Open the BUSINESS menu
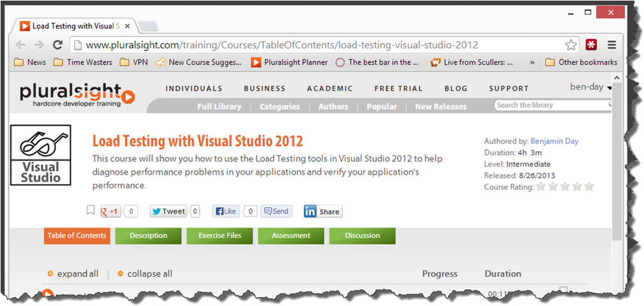This screenshot has width=644, height=306. click(264, 89)
